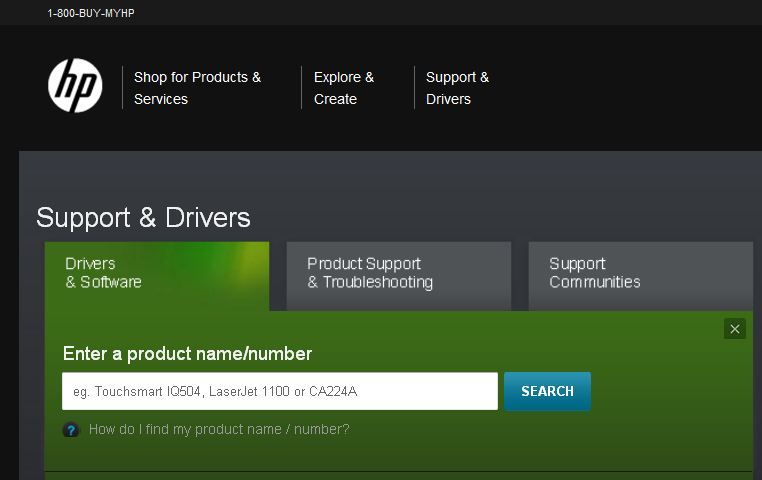The width and height of the screenshot is (762, 480).
Task: Open Shop for Products & Services menu
Action: (x=197, y=88)
